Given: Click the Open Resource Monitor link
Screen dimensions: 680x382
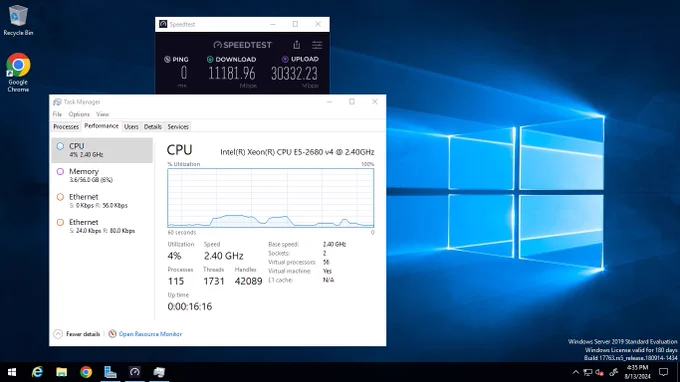Looking at the screenshot, I should [150, 334].
